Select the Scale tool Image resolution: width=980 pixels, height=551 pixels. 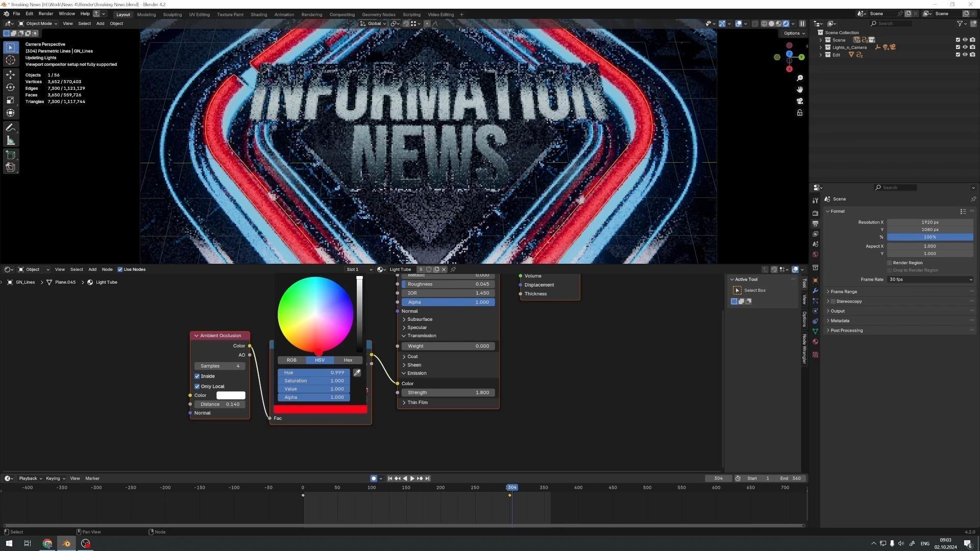(x=10, y=100)
